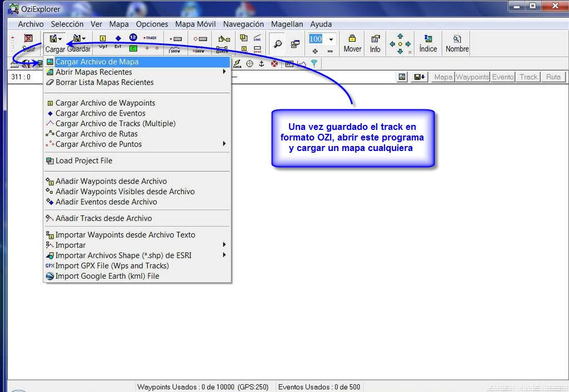The height and width of the screenshot is (392, 569).
Task: Select the Wpt waypoint tool icon
Action: tap(103, 38)
